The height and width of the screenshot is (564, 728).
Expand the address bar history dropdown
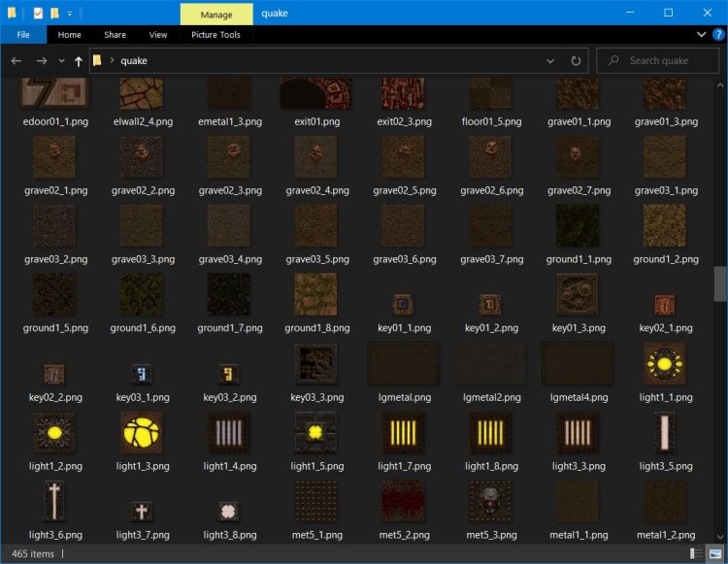coord(552,60)
